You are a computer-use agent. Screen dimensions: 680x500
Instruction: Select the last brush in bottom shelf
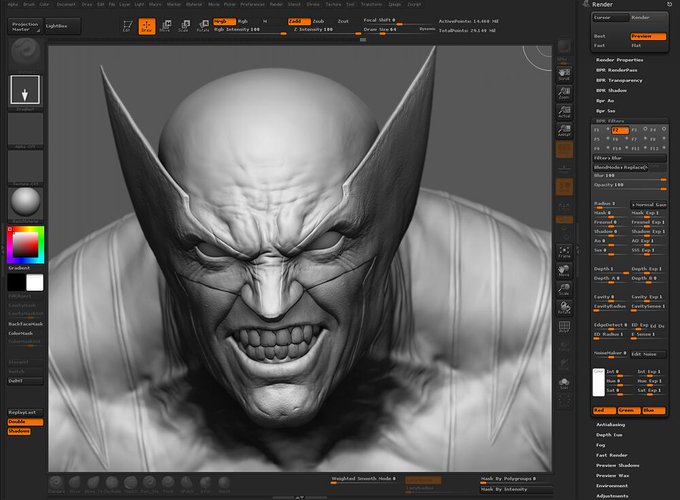[x=224, y=484]
